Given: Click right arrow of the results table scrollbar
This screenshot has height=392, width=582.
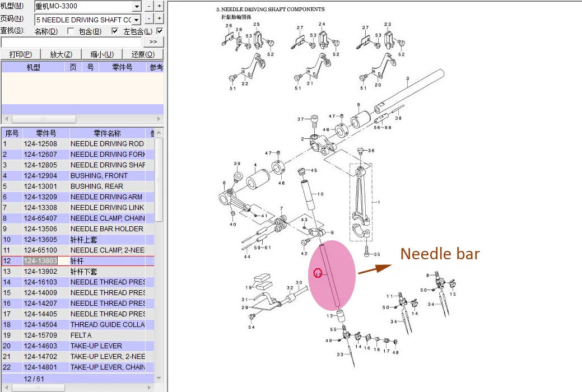Looking at the screenshot, I should 159,119.
